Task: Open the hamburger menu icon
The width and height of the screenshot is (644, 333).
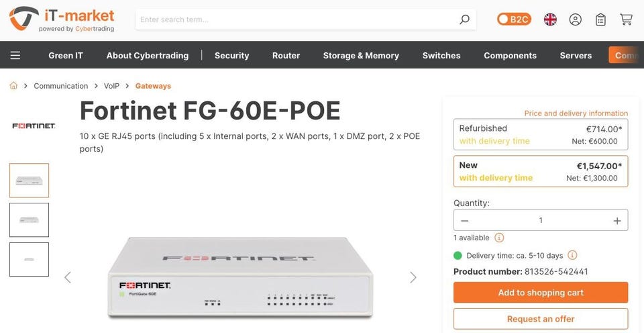Action: point(15,55)
